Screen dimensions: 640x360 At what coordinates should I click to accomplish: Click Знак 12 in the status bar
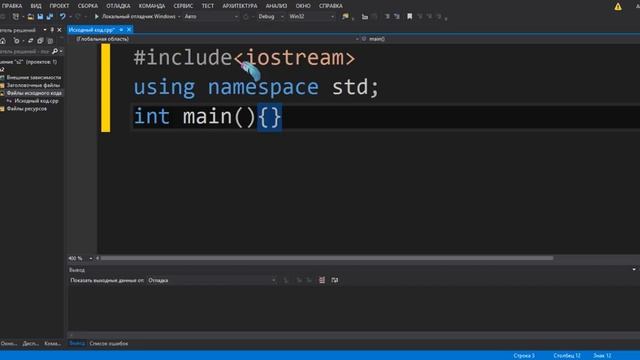(x=602, y=356)
